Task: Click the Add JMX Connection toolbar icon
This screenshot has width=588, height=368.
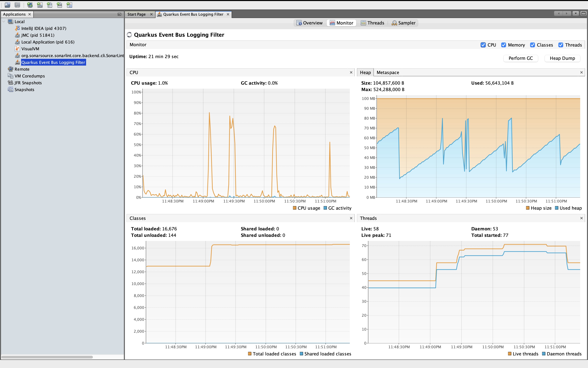Action: coord(40,5)
